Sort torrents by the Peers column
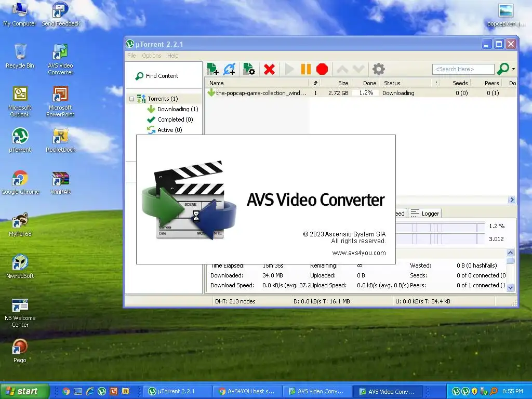The height and width of the screenshot is (399, 532). [486, 83]
